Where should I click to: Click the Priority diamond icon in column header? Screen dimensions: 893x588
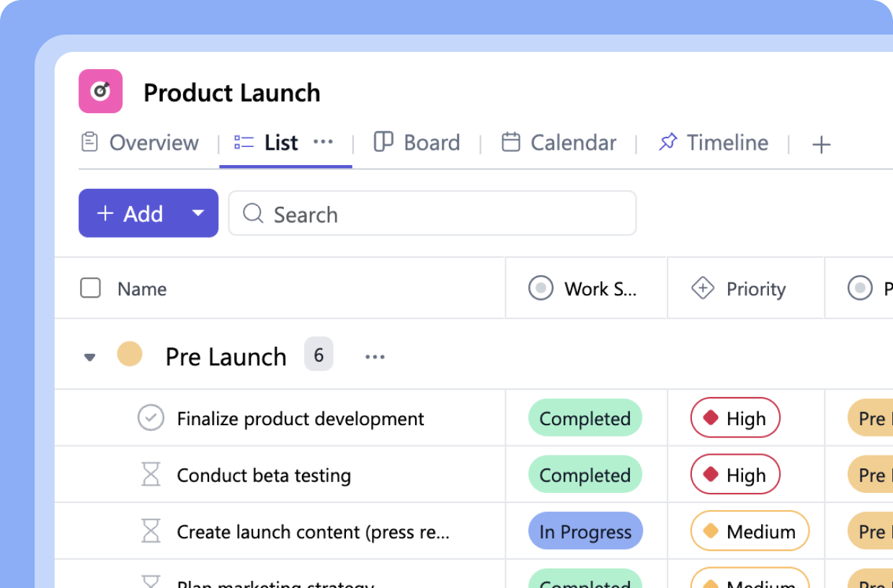701,288
